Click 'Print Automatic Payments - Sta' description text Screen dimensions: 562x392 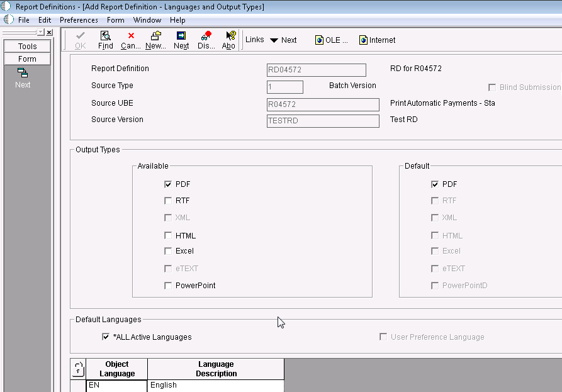point(442,103)
